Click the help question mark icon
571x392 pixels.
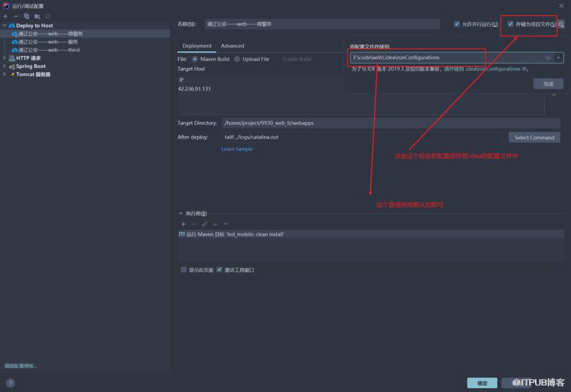[x=10, y=383]
